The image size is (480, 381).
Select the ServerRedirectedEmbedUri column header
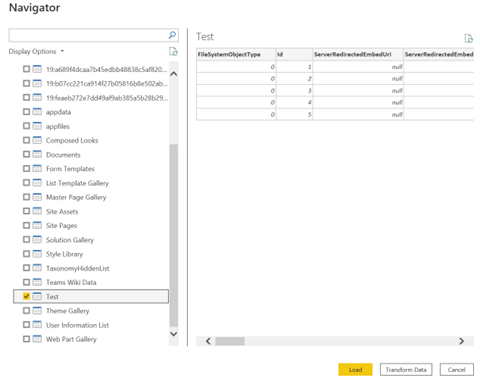(358, 54)
